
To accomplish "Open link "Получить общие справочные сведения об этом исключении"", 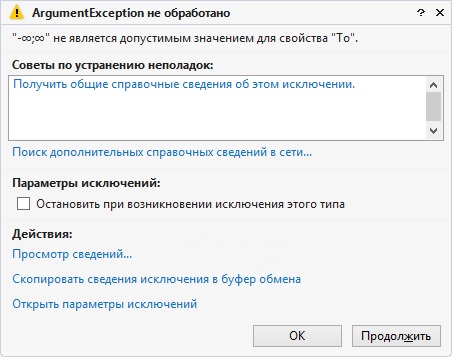I will [x=184, y=84].
